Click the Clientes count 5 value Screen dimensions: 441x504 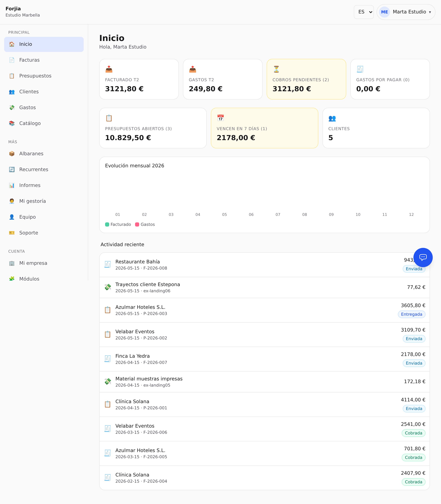[331, 138]
